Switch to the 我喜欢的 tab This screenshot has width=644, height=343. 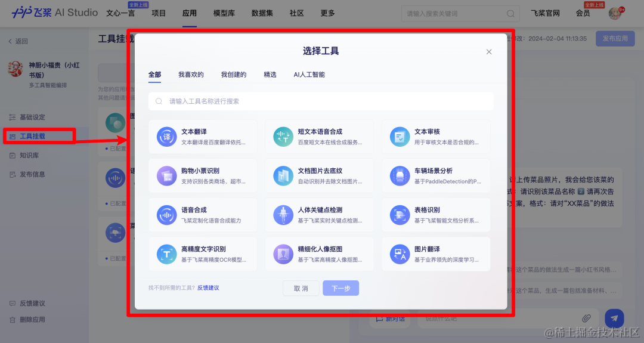[x=191, y=75]
